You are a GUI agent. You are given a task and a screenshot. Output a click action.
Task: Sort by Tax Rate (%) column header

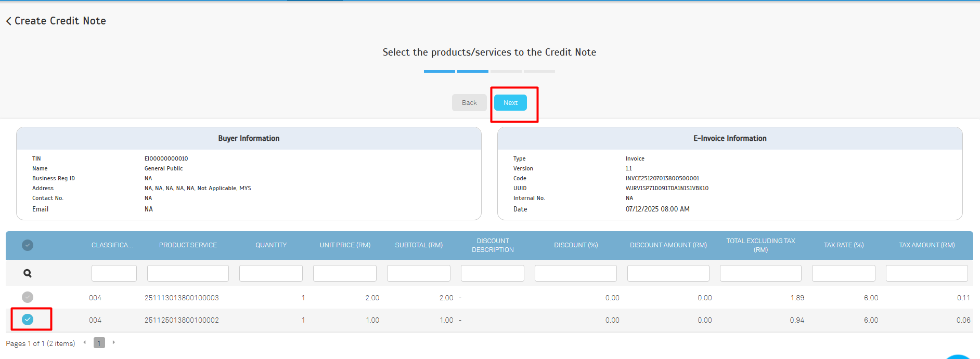[843, 245]
